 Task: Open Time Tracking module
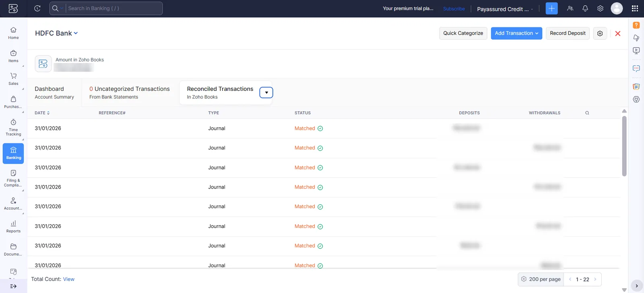pyautogui.click(x=13, y=127)
